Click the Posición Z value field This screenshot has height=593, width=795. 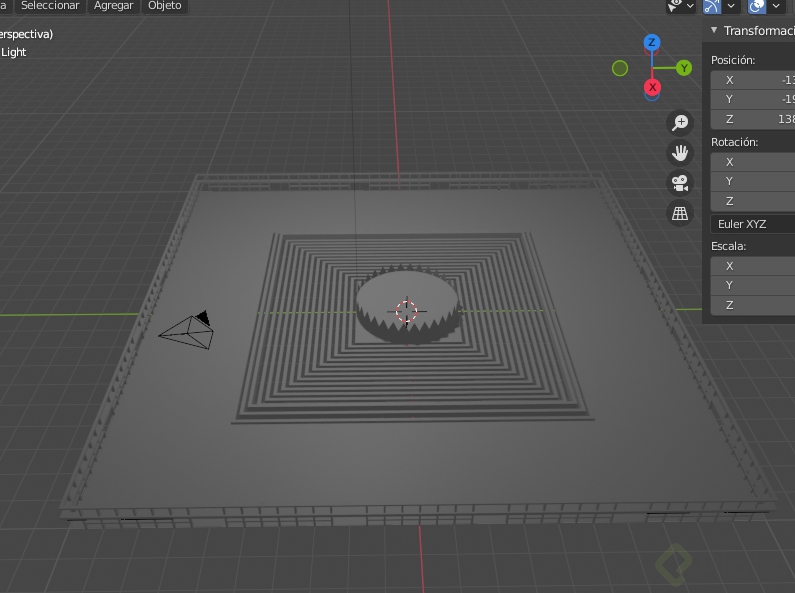[x=752, y=119]
